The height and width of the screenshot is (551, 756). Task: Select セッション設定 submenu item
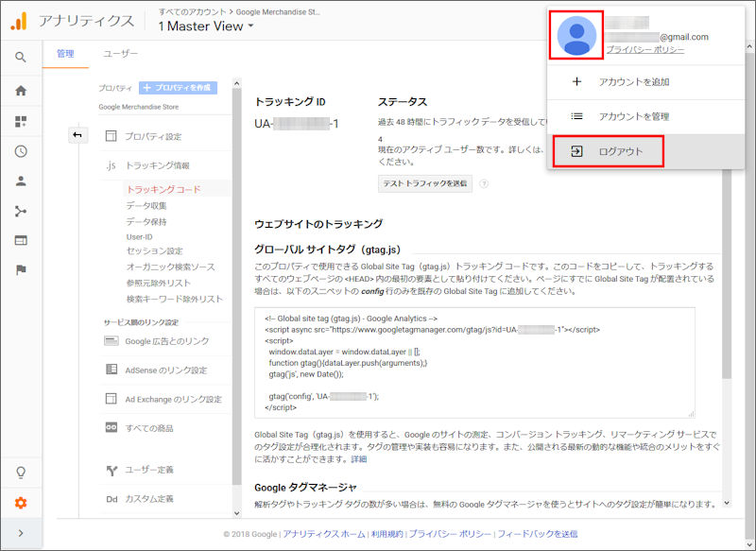(154, 250)
